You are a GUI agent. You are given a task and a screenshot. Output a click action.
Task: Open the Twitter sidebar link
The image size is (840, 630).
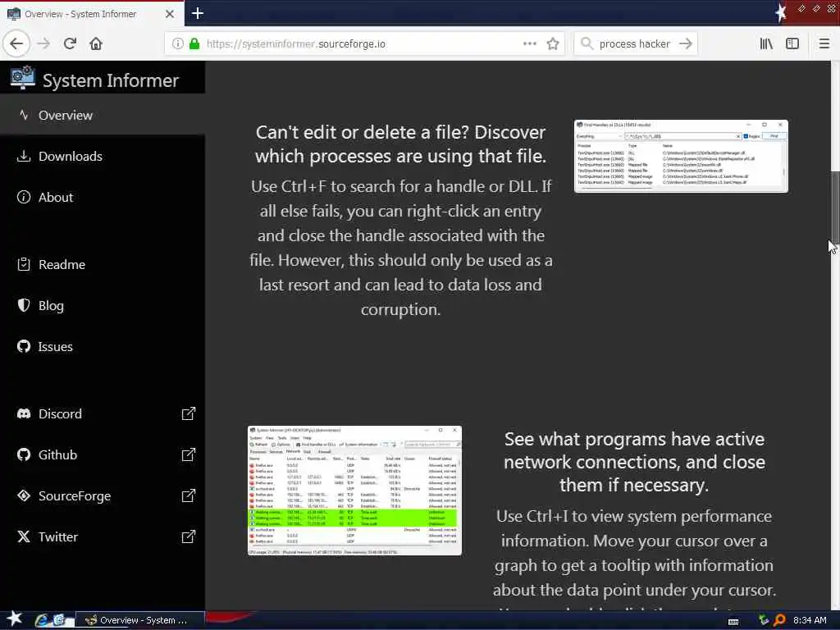[x=103, y=536]
